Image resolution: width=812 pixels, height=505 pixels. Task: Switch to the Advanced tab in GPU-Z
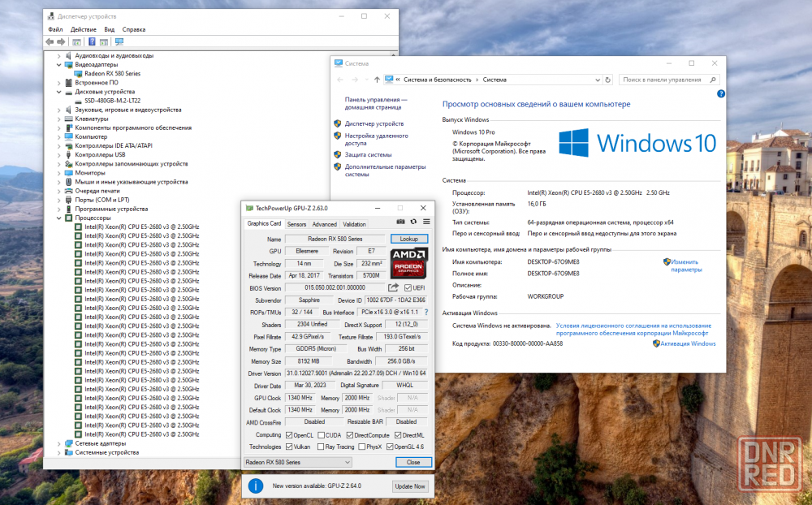325,224
